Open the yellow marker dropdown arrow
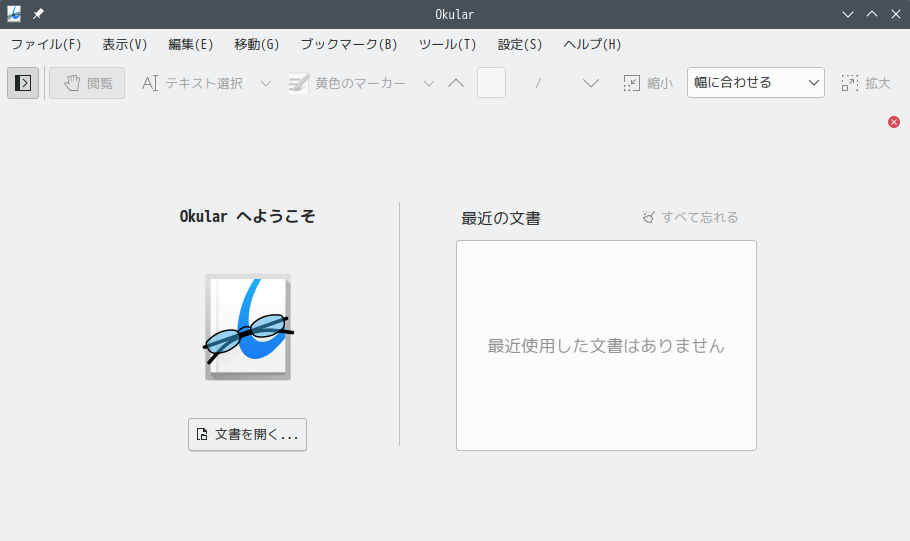The image size is (910, 541). pyautogui.click(x=429, y=84)
